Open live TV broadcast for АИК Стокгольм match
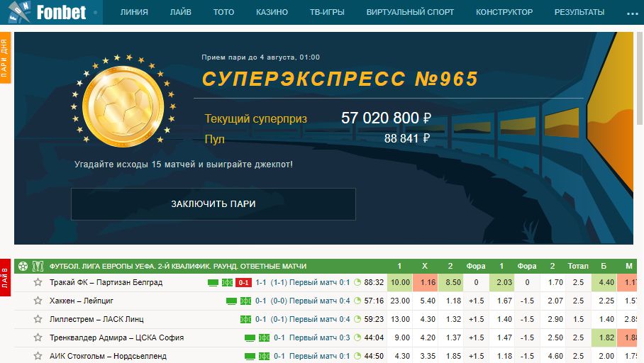644x363 pixels. point(250,356)
